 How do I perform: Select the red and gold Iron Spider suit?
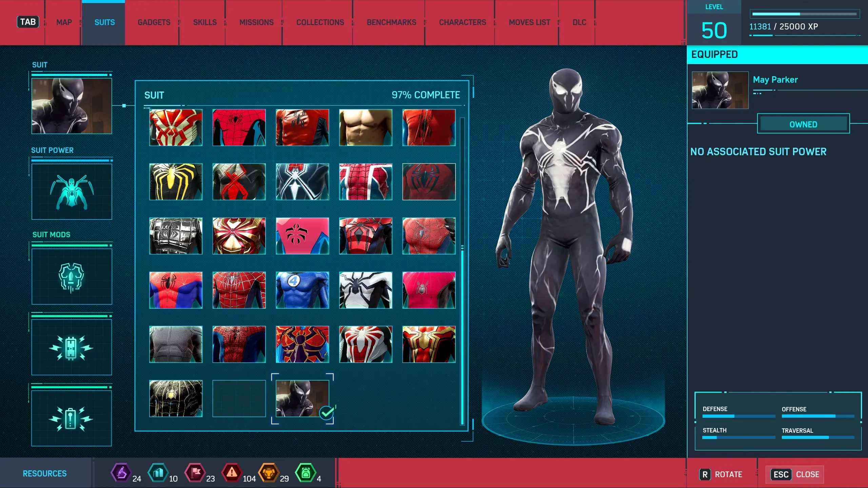[x=239, y=236]
